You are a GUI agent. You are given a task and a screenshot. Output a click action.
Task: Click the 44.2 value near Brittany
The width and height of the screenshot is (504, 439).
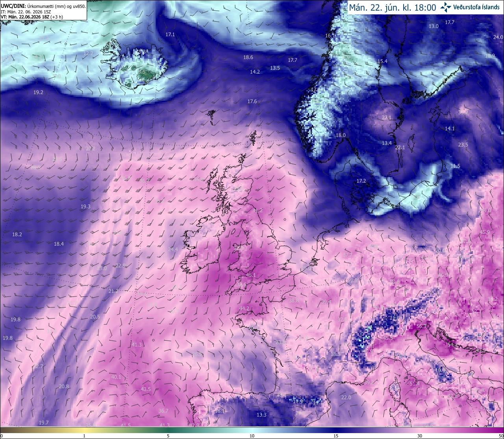[x=244, y=309]
